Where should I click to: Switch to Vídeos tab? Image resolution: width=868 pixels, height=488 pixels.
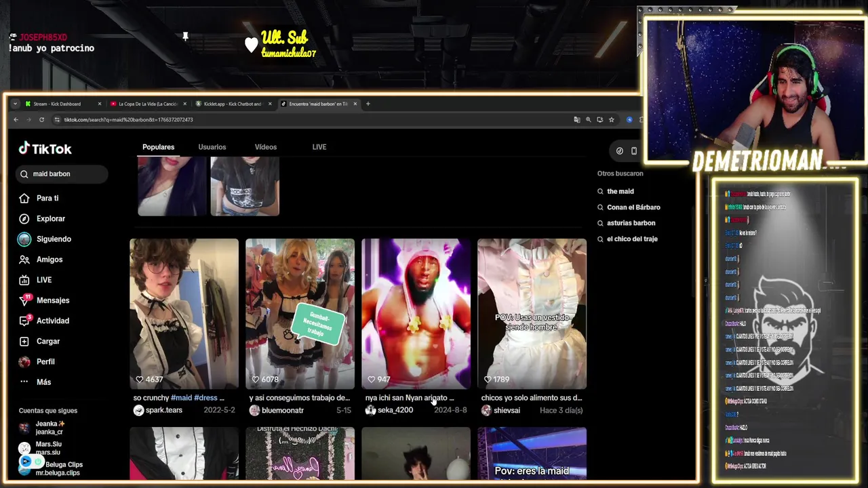[265, 147]
